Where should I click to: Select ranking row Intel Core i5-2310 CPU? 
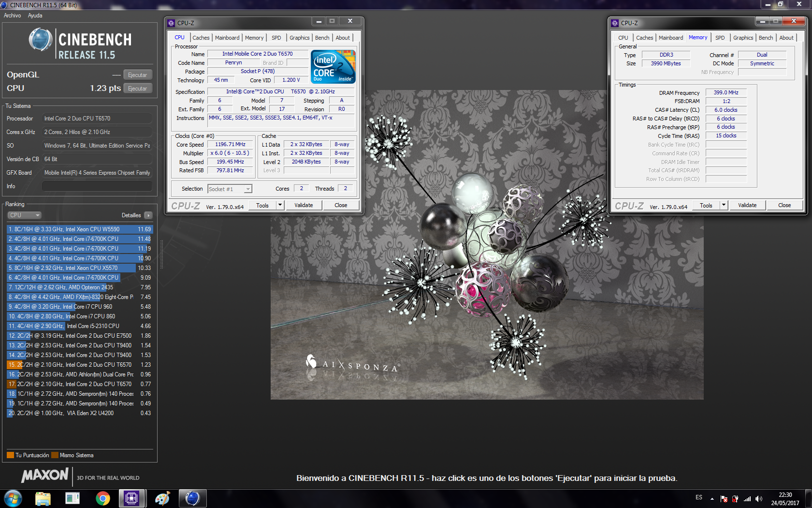(80, 326)
